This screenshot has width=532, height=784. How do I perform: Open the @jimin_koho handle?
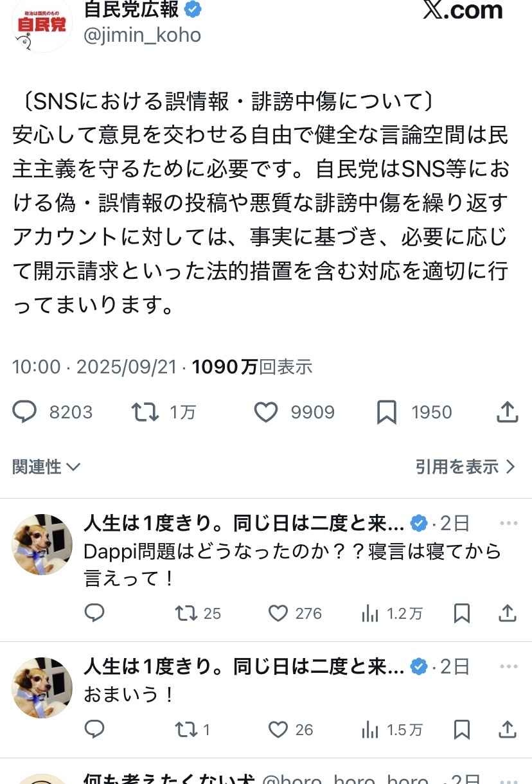pos(143,35)
